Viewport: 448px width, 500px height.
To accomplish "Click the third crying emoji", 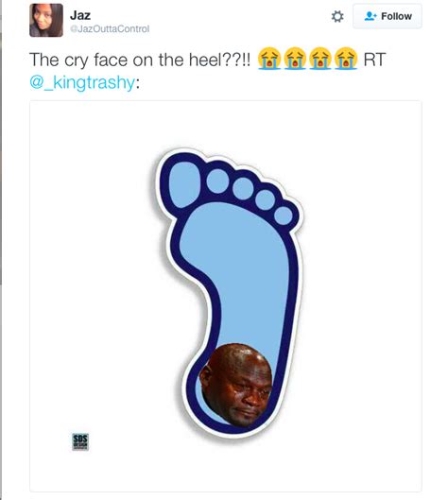I will [x=320, y=59].
